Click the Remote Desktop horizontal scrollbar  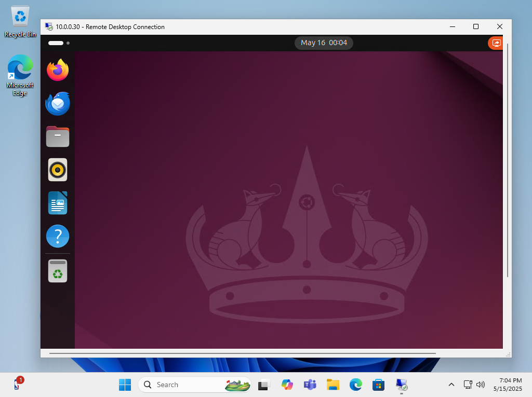point(242,353)
